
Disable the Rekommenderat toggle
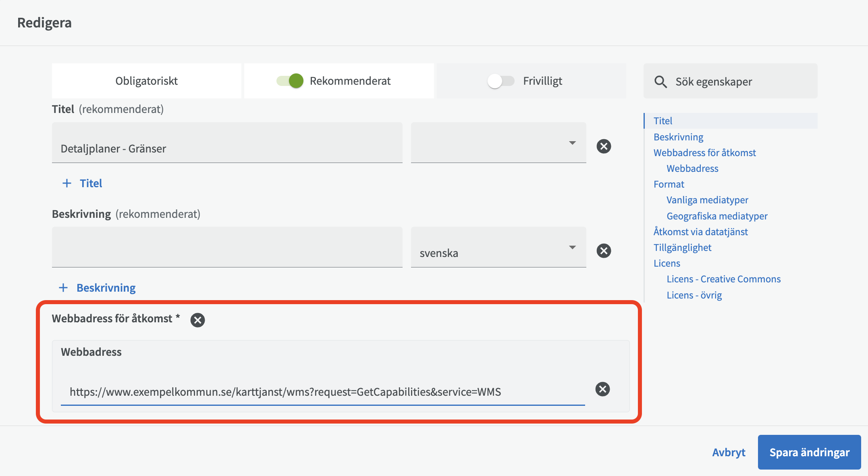pyautogui.click(x=290, y=81)
